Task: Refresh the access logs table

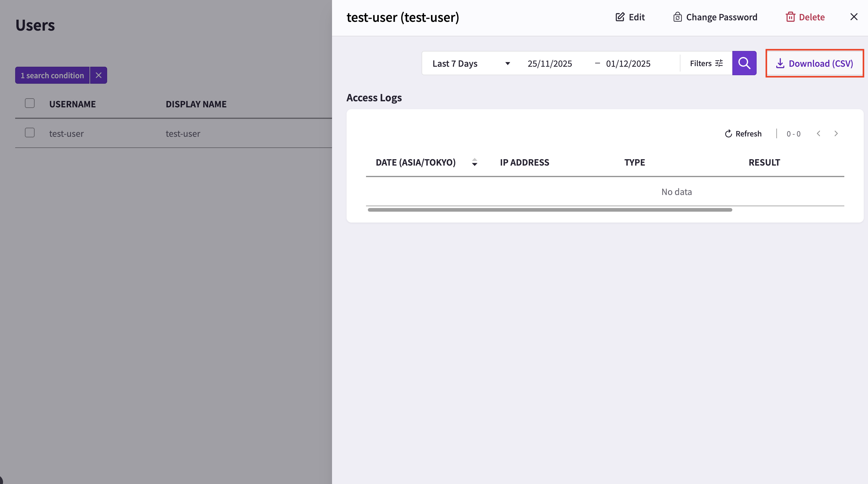Action: (743, 134)
